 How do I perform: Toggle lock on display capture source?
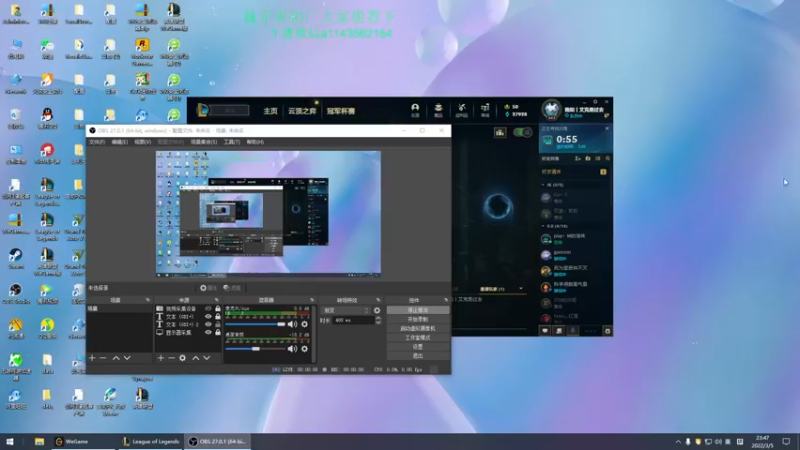218,332
